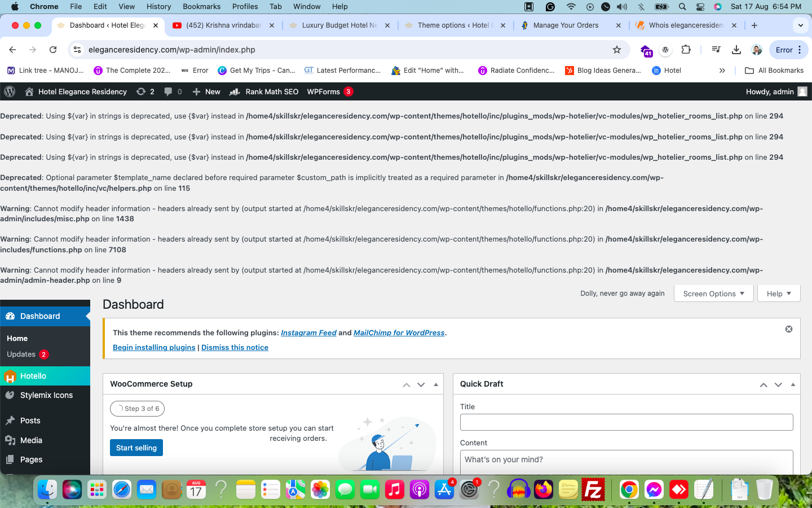The image size is (812, 508).
Task: Open a new browser tab with plus
Action: point(754,25)
